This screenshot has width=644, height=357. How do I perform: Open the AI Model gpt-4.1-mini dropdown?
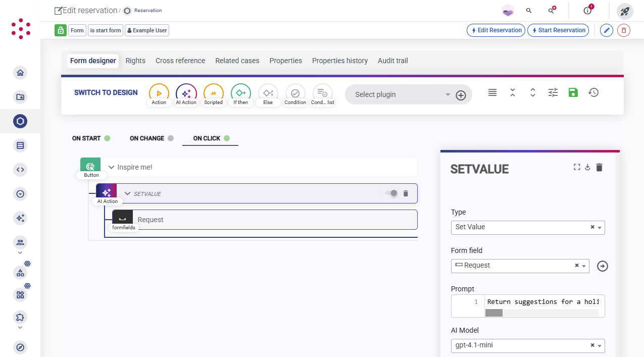(527, 345)
